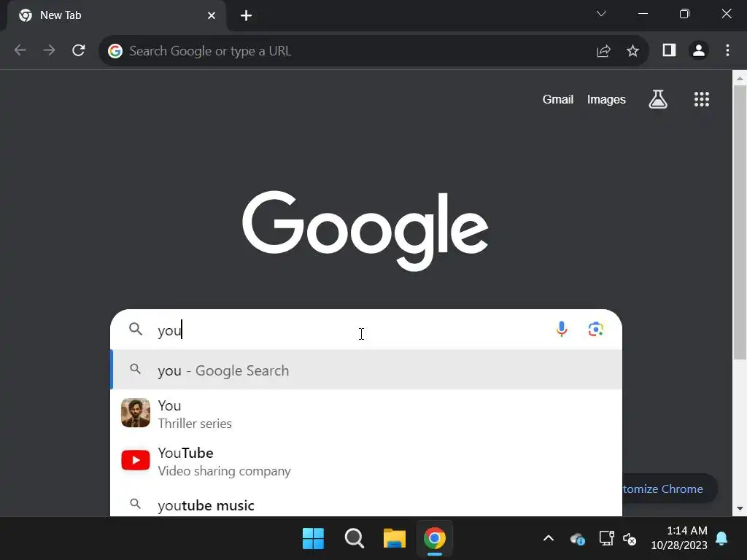This screenshot has height=560, width=747.
Task: Open the Chrome side panel
Action: (670, 50)
